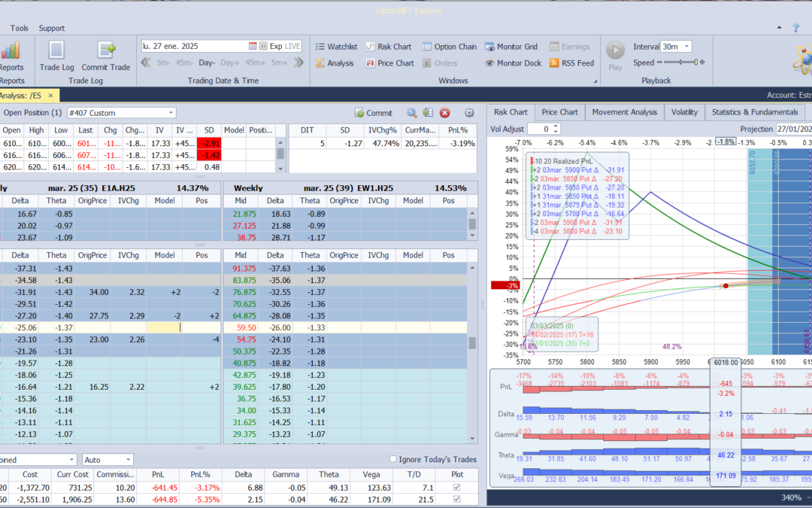Open the Monitor Dock window
This screenshot has height=508, width=812.
[513, 63]
